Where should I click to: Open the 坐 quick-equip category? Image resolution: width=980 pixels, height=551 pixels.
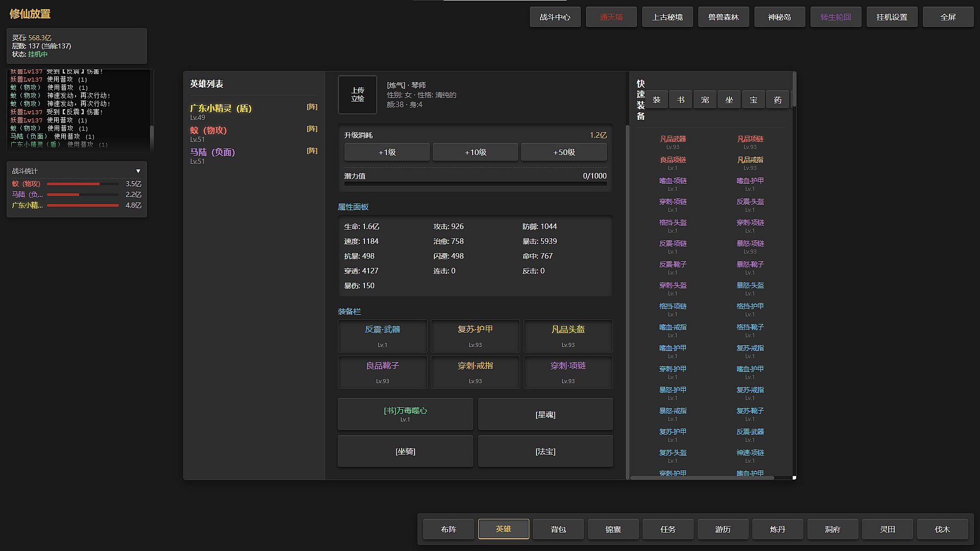pos(729,100)
